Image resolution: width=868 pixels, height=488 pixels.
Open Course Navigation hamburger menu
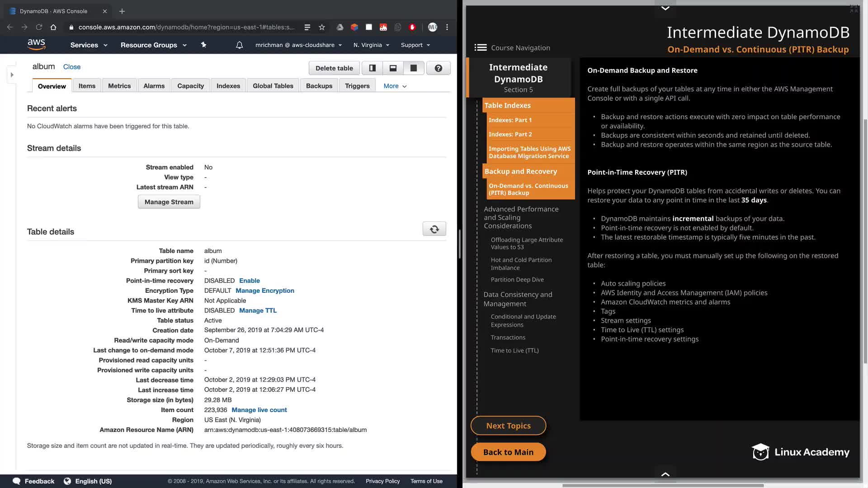click(x=480, y=47)
